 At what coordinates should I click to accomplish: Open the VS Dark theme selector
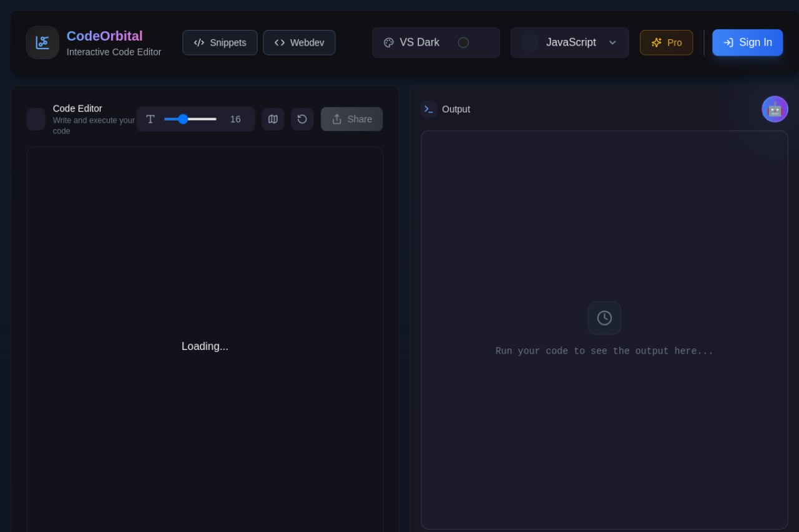tap(436, 42)
